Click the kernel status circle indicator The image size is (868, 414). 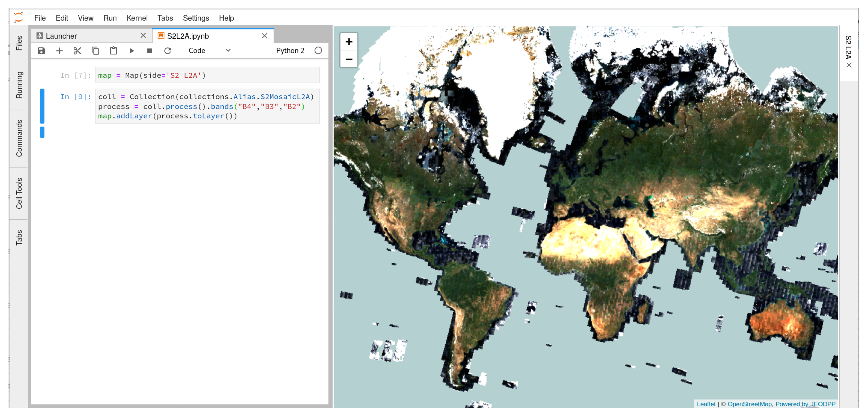click(x=318, y=50)
